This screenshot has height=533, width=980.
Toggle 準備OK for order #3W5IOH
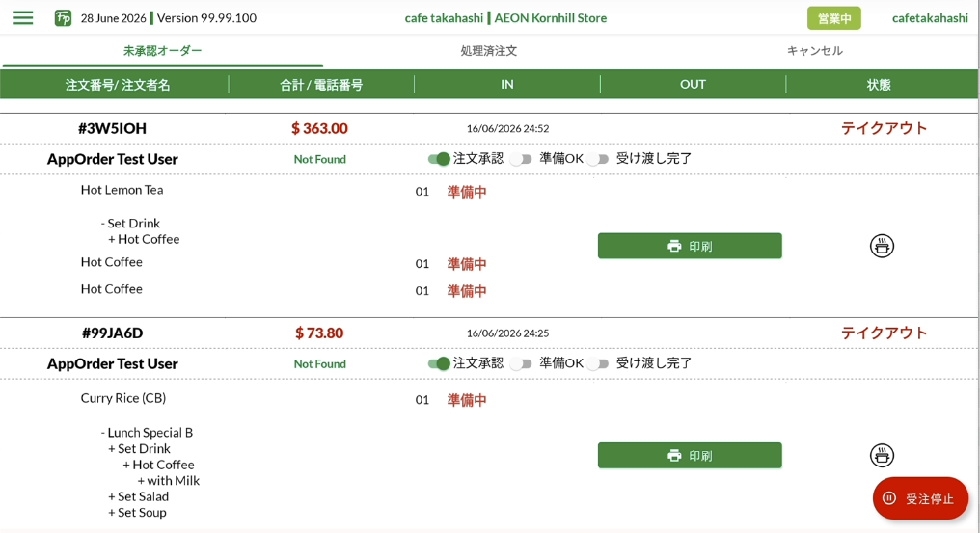(521, 159)
